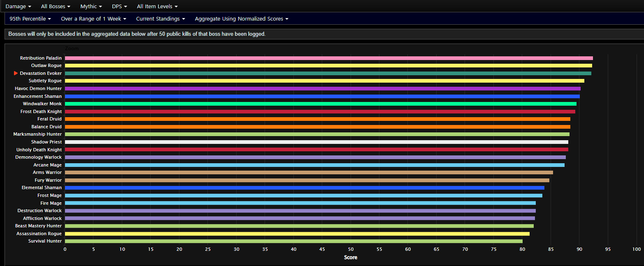Click the Frost Mage bar
Screen dimensions: 644x266
point(304,195)
